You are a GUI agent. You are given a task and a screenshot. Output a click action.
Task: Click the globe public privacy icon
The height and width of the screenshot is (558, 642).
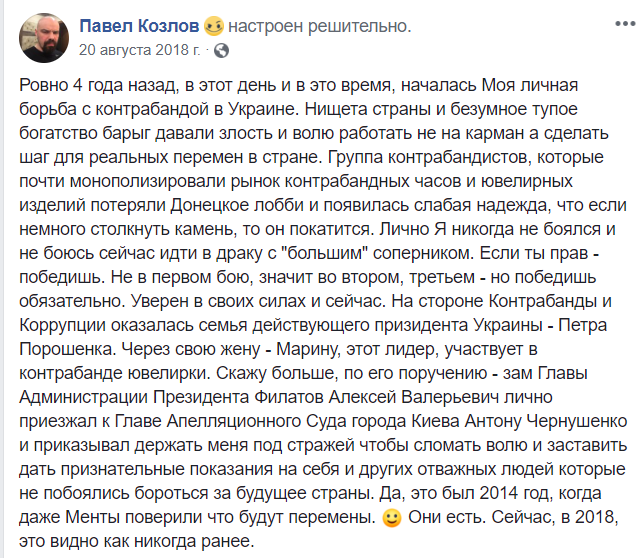(x=222, y=51)
